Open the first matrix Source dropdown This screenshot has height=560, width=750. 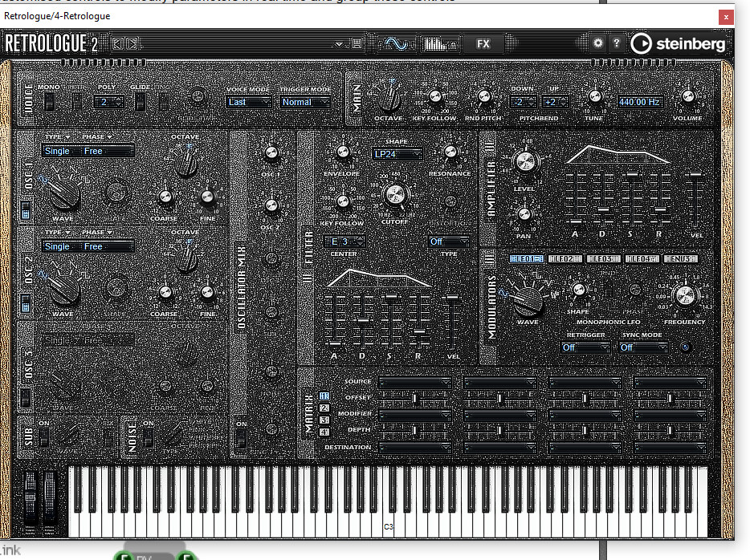coord(414,382)
